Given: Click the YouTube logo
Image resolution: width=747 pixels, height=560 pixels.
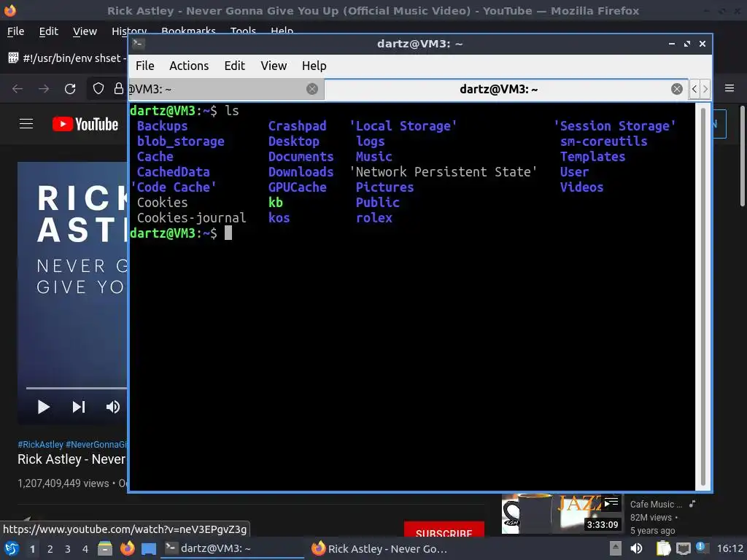Looking at the screenshot, I should [x=85, y=124].
